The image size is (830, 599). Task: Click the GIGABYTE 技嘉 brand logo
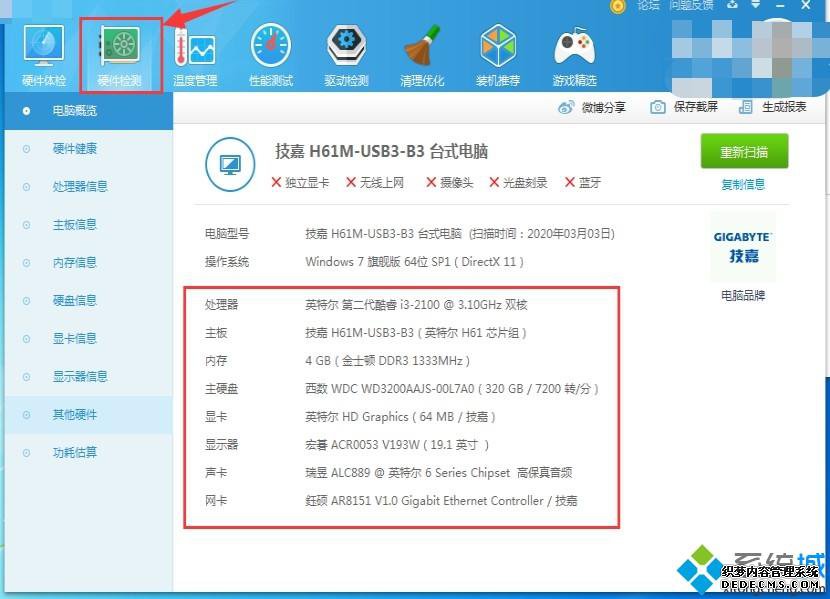[x=743, y=248]
